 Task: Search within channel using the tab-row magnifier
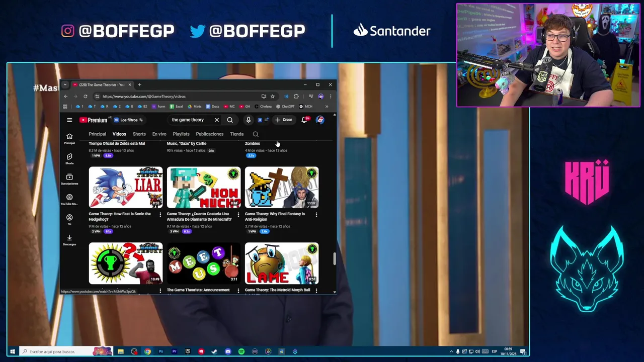pyautogui.click(x=256, y=134)
